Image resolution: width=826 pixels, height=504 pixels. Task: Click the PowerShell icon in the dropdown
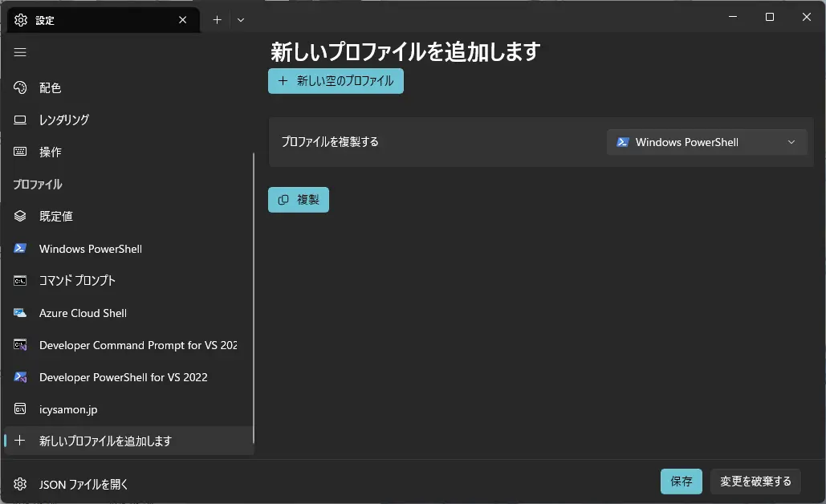point(623,142)
